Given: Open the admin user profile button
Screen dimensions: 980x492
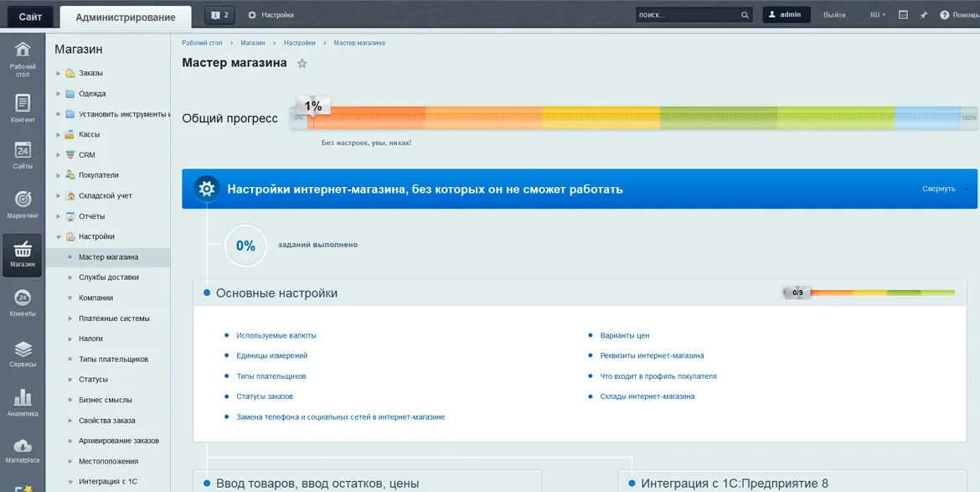Looking at the screenshot, I should point(787,15).
